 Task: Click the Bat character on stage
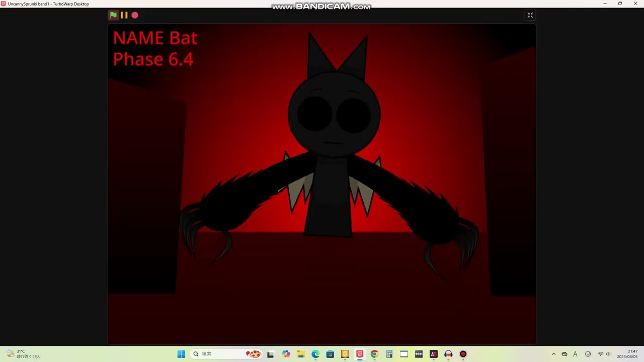(330, 151)
